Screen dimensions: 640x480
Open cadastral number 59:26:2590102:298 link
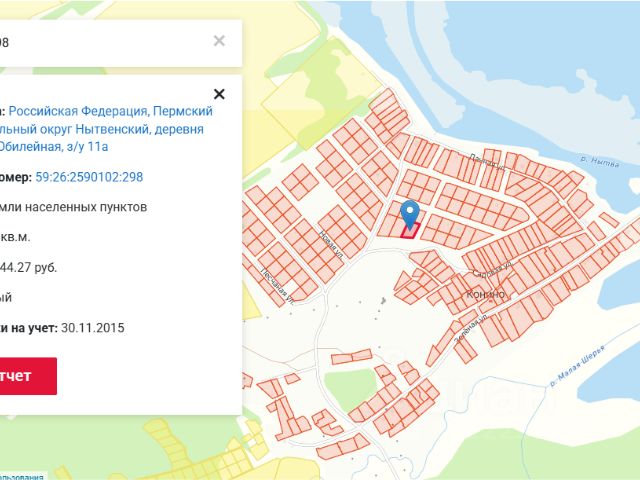[x=89, y=177]
